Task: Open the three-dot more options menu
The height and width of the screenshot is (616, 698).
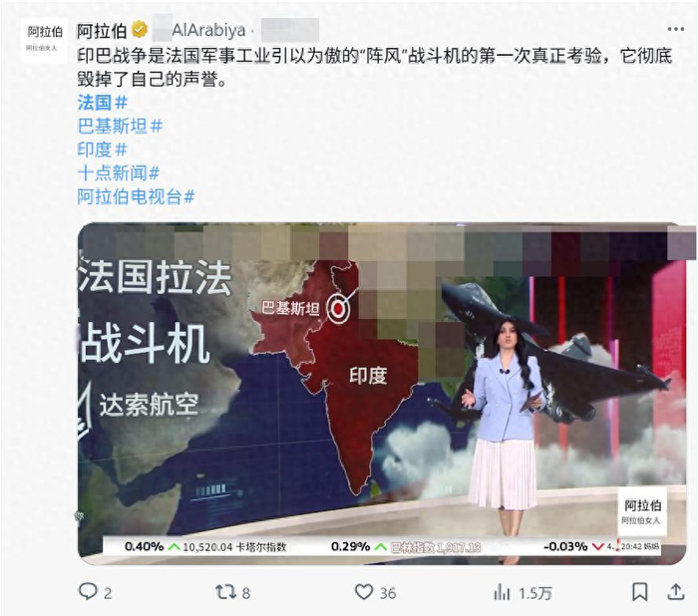Action: pyautogui.click(x=675, y=29)
